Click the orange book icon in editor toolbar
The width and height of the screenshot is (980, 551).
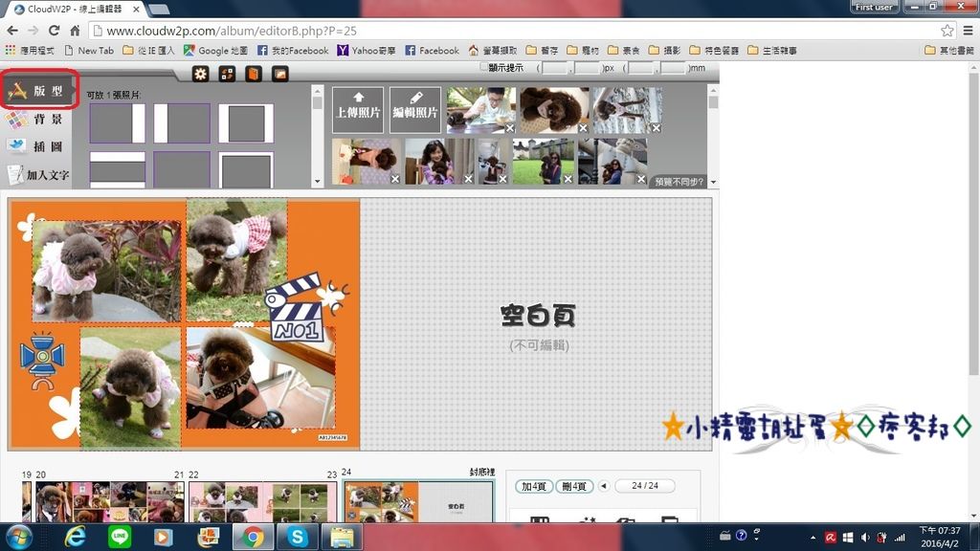pos(253,74)
